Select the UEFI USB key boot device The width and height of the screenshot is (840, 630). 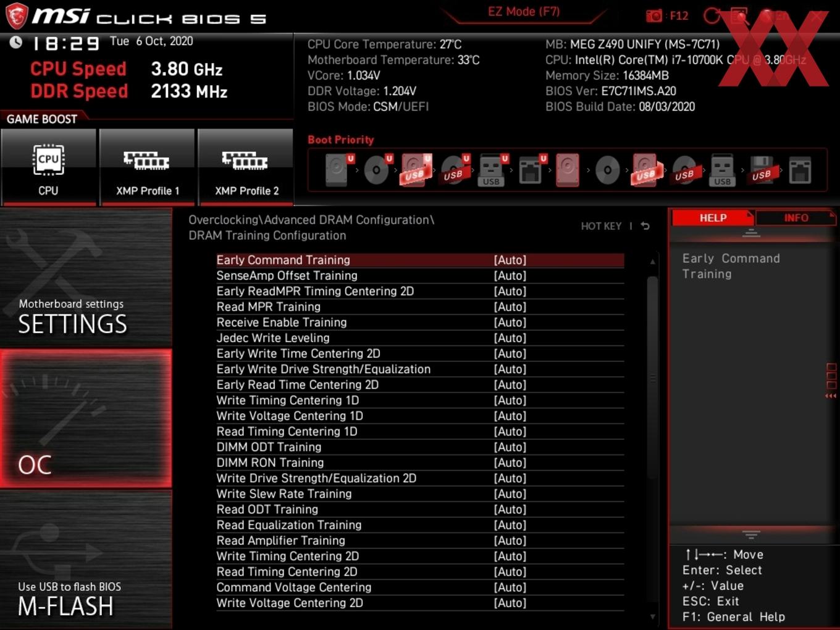pos(492,170)
